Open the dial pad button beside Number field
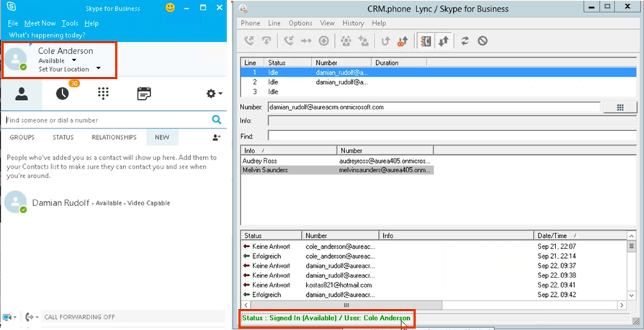 pos(620,107)
